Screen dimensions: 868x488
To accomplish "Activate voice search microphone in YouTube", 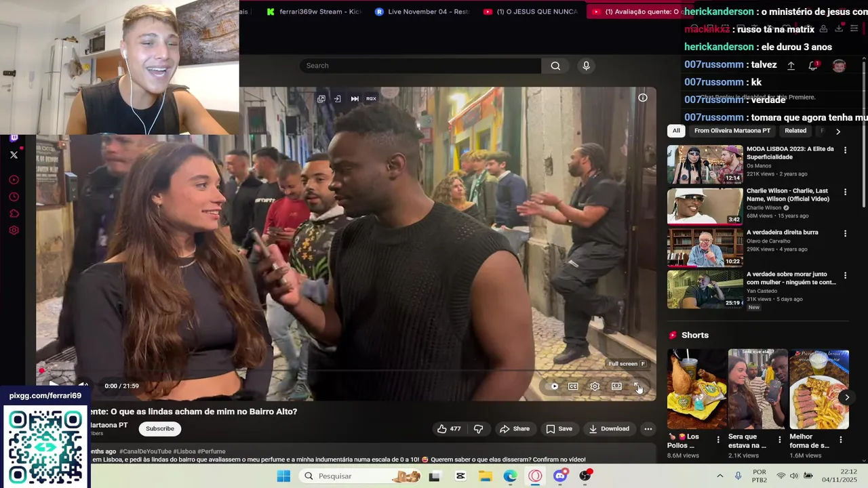I will pos(587,66).
